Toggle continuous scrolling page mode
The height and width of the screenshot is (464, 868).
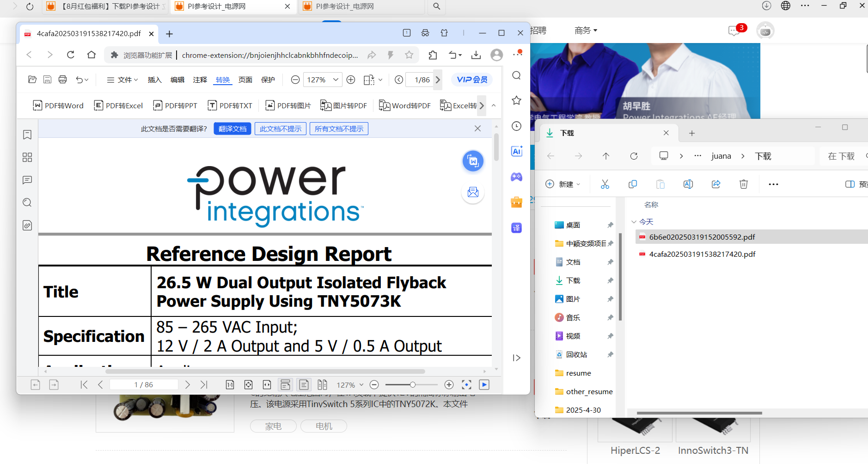[x=285, y=384]
